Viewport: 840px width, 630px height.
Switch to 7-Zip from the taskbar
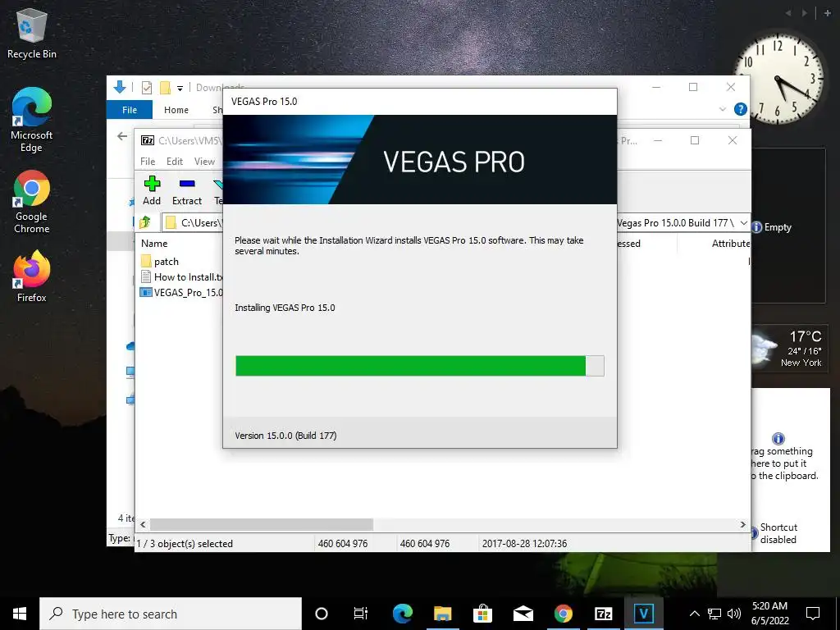[603, 614]
